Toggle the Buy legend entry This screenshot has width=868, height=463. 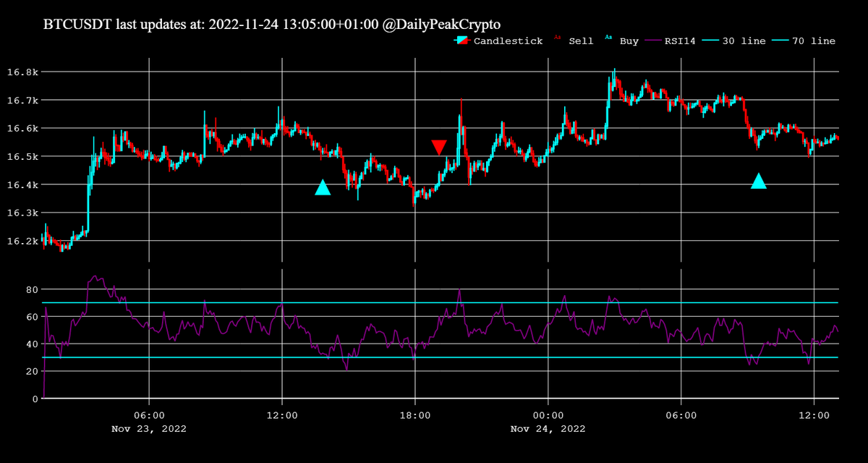[x=621, y=41]
